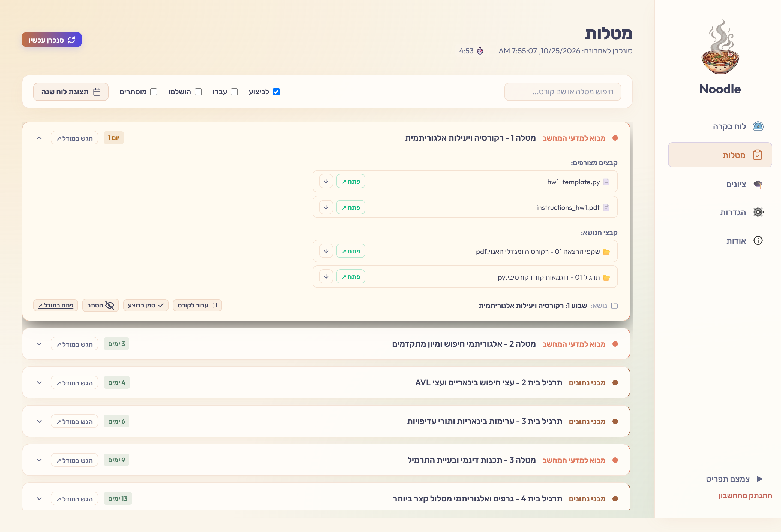Screen dimensions: 781x532
Task: Click the gear icon for הגדרות
Action: (x=758, y=212)
